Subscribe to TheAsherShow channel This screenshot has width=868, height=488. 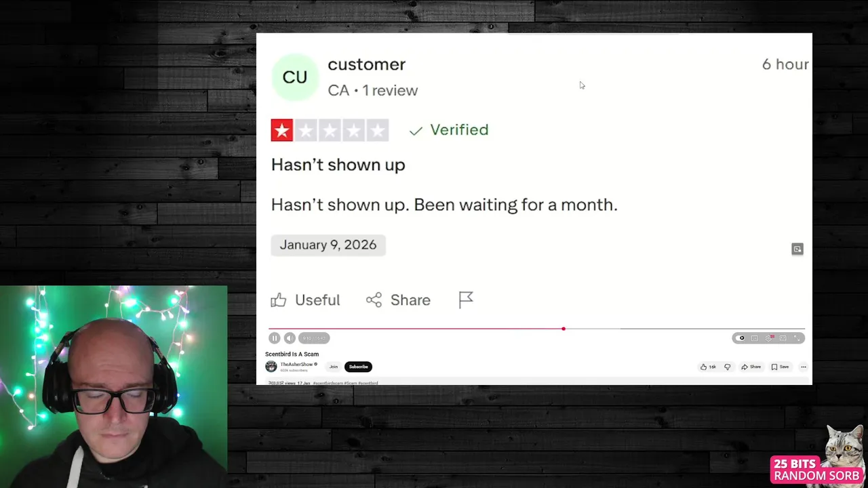tap(358, 367)
